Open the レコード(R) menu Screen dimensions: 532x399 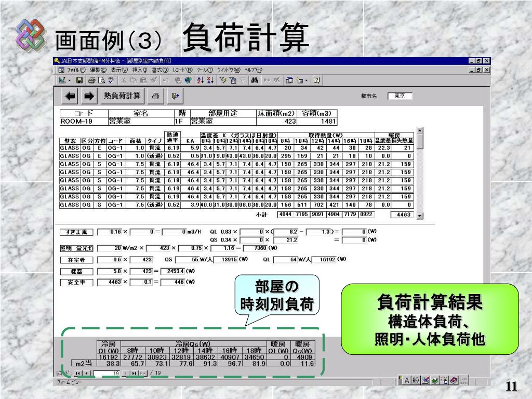(x=182, y=70)
